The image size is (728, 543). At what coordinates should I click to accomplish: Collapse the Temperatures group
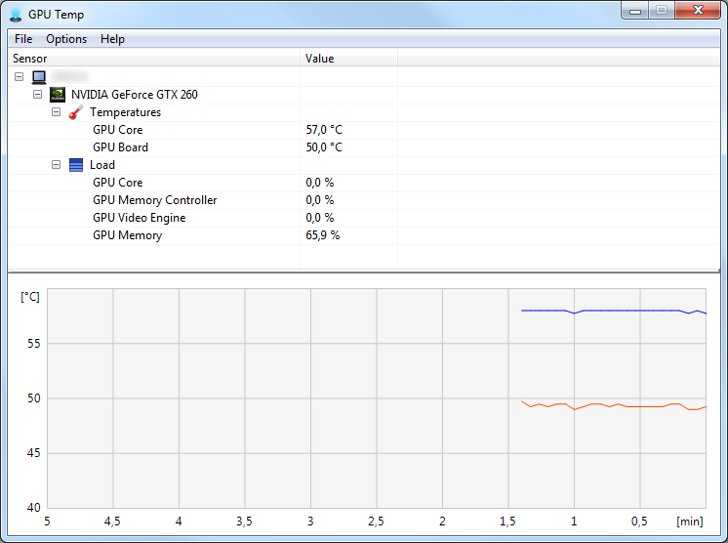point(56,112)
